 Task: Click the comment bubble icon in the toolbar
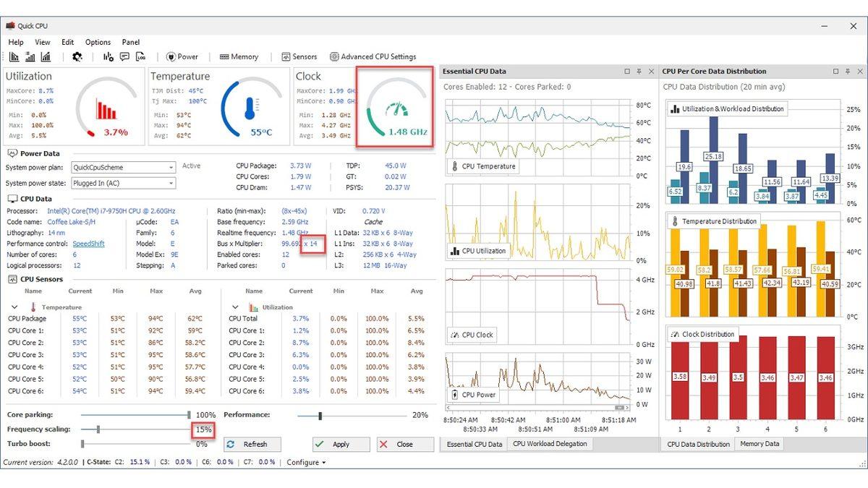(x=124, y=56)
